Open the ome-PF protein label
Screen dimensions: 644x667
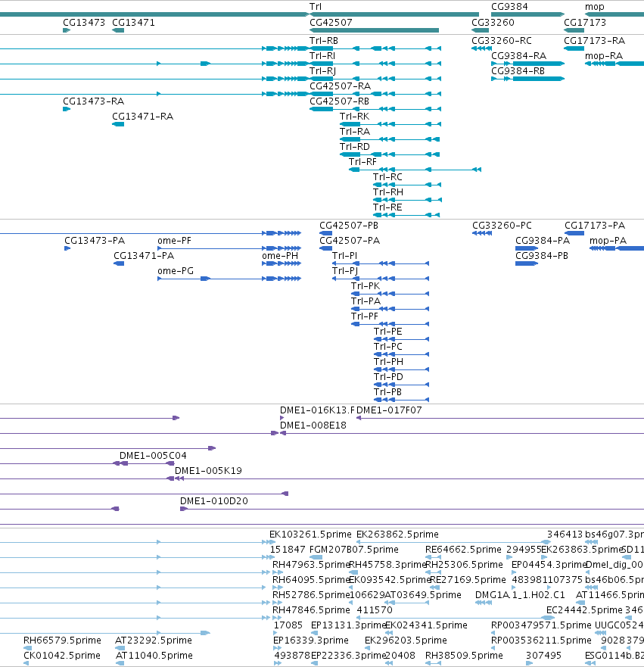point(174,241)
